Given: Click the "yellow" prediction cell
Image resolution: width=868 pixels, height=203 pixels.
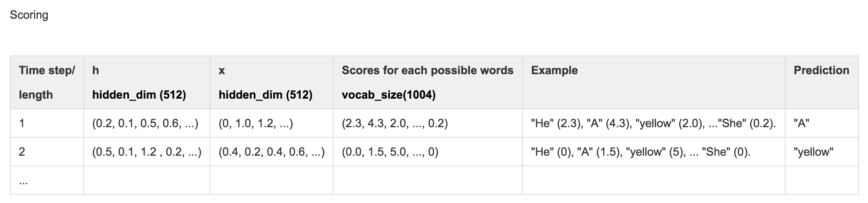Looking at the screenshot, I should (821, 152).
